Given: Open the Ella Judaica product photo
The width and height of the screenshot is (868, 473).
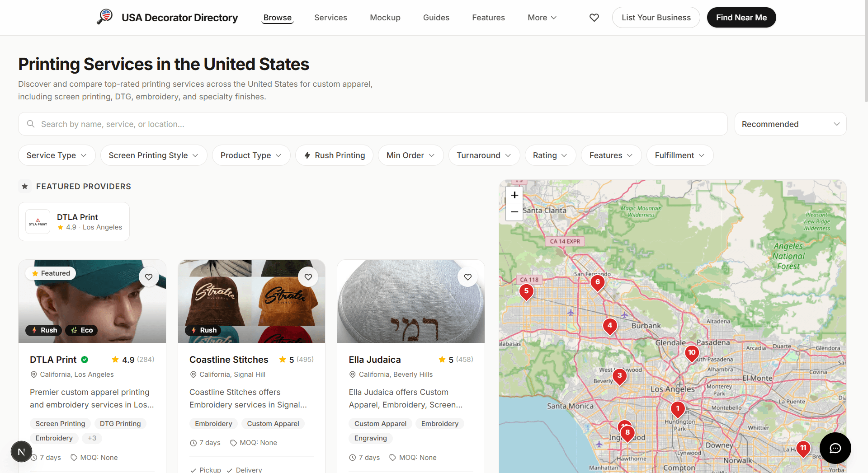Looking at the screenshot, I should tap(410, 301).
